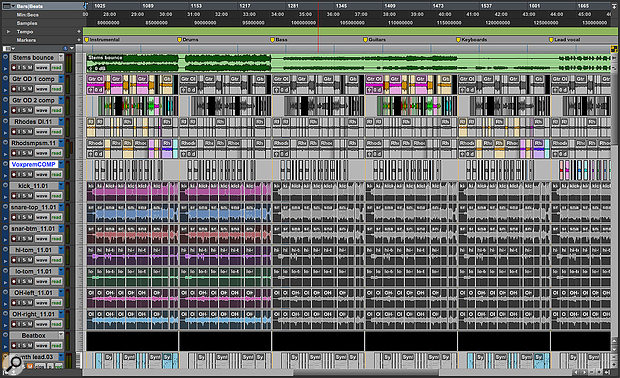Click the Rhodsmpsm.11 track options circle
This screenshot has height=378, width=620.
(5, 143)
